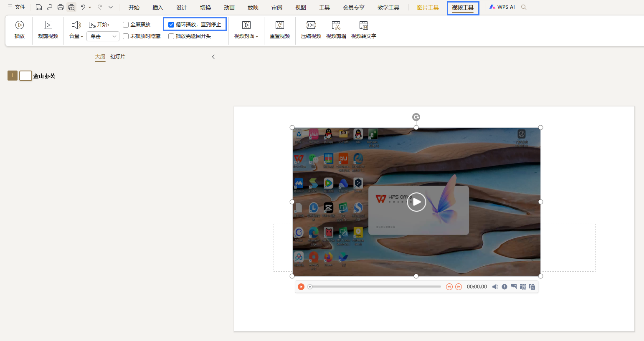Image resolution: width=644 pixels, height=341 pixels.
Task: Switch to the Animation (动画) ribbon tab
Action: tap(229, 8)
